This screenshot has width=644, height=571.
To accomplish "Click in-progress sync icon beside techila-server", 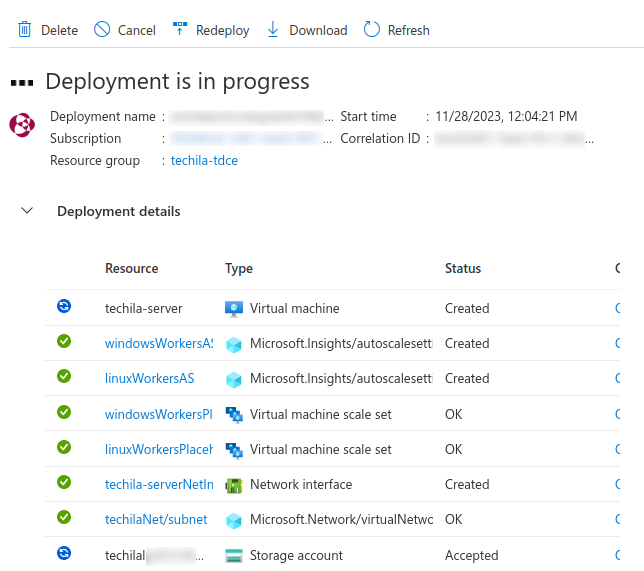I will tap(64, 307).
